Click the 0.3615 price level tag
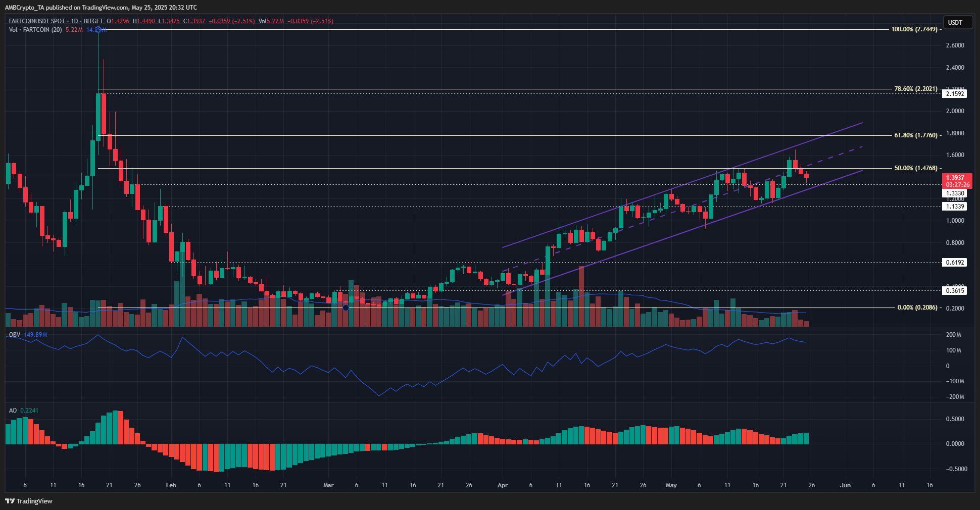 [955, 290]
